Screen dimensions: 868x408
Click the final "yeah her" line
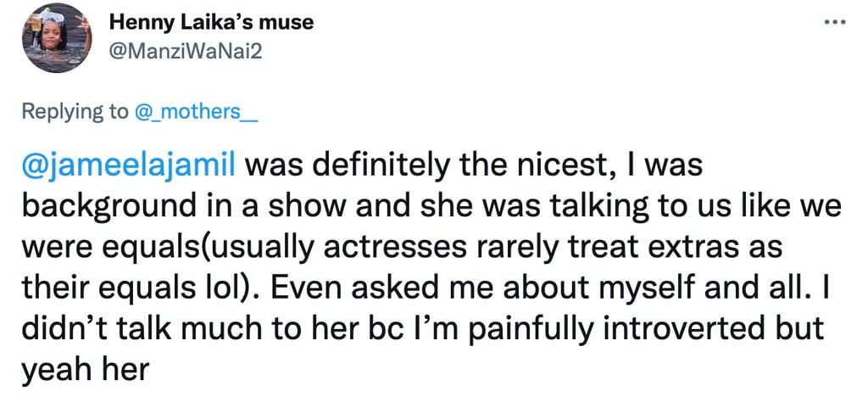point(85,369)
